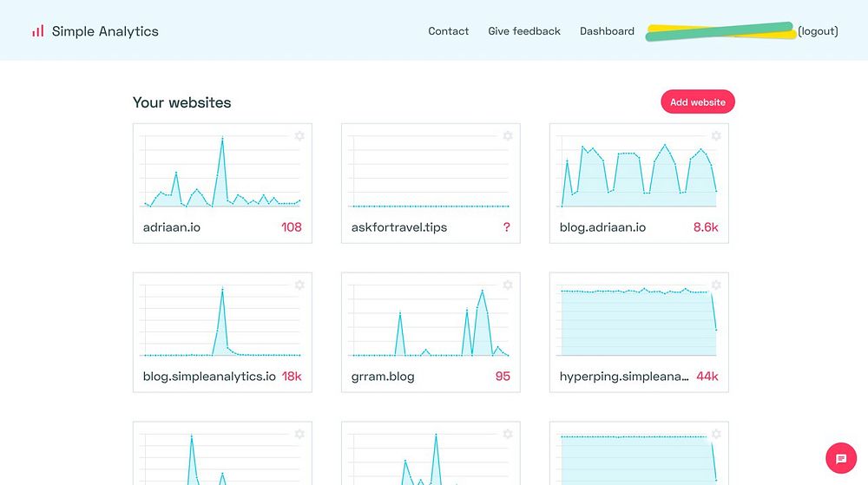Click the Add website button
Image resolution: width=868 pixels, height=485 pixels.
(698, 102)
